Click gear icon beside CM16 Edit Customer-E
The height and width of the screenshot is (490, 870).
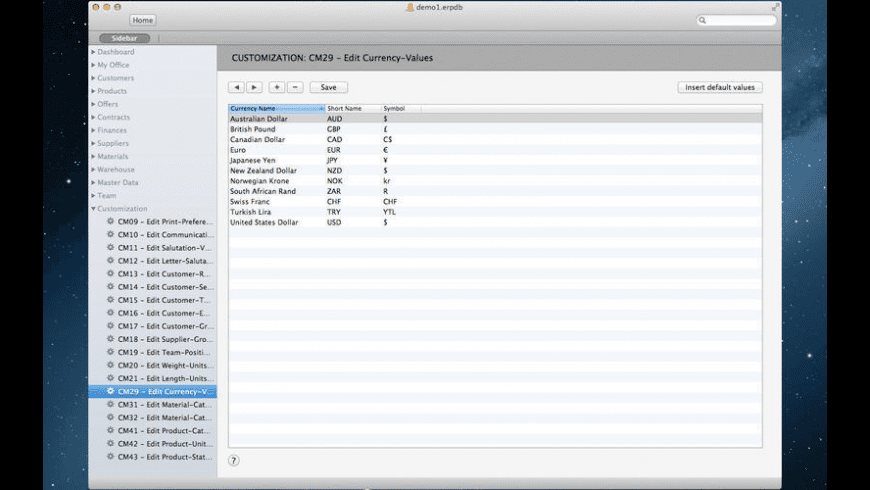coord(110,313)
